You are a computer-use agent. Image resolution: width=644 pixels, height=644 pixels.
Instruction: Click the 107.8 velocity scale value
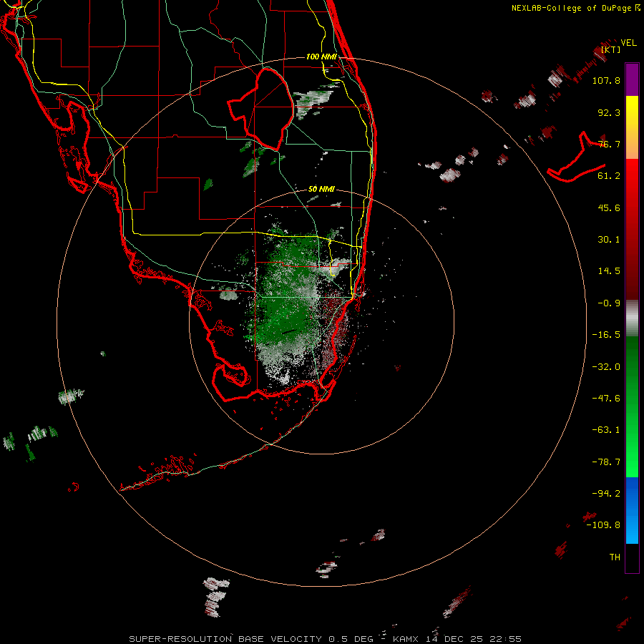(x=606, y=80)
